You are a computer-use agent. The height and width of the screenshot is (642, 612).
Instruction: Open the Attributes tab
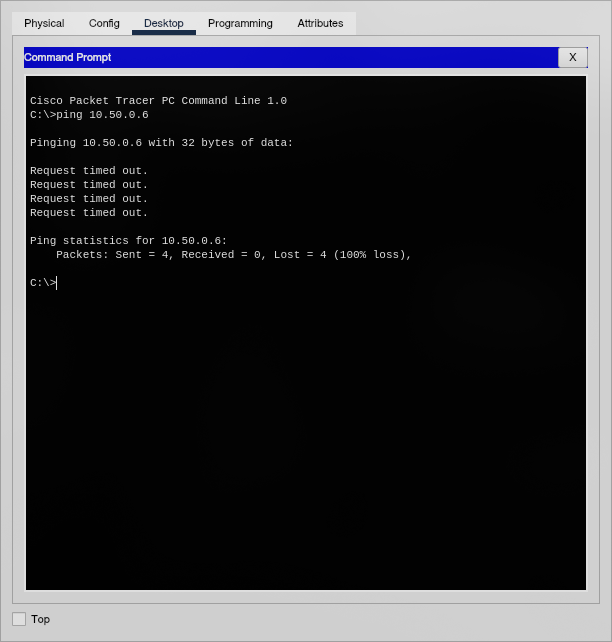coord(320,23)
